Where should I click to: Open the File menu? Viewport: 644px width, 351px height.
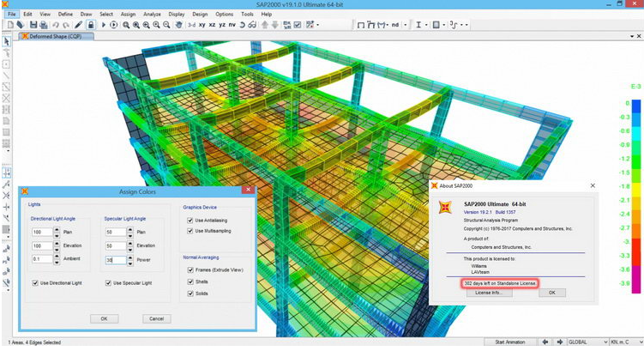(x=11, y=14)
